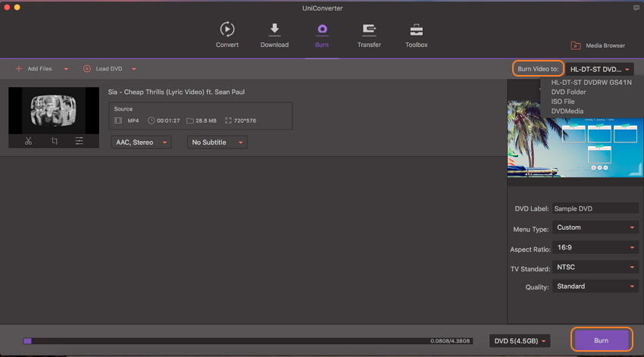Image resolution: width=644 pixels, height=357 pixels.
Task: Click the duration clock icon
Action: click(x=151, y=121)
